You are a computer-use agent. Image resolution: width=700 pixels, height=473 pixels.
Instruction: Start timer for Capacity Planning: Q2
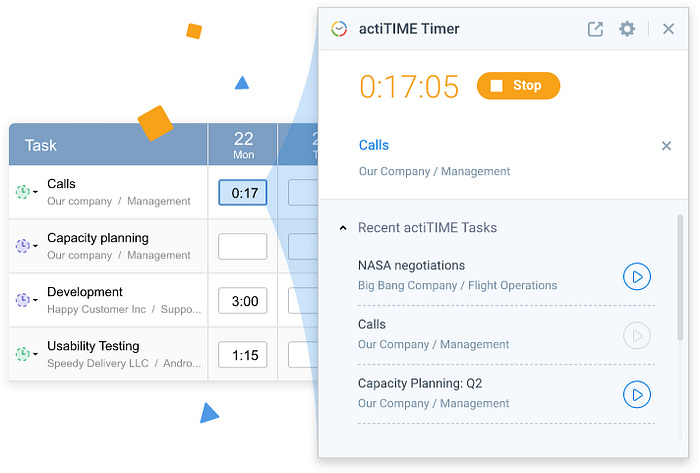[637, 394]
